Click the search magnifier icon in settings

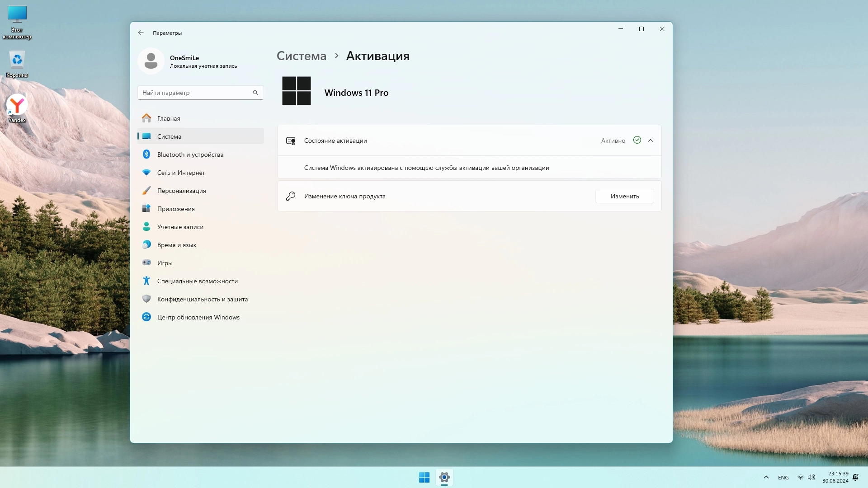click(x=255, y=93)
